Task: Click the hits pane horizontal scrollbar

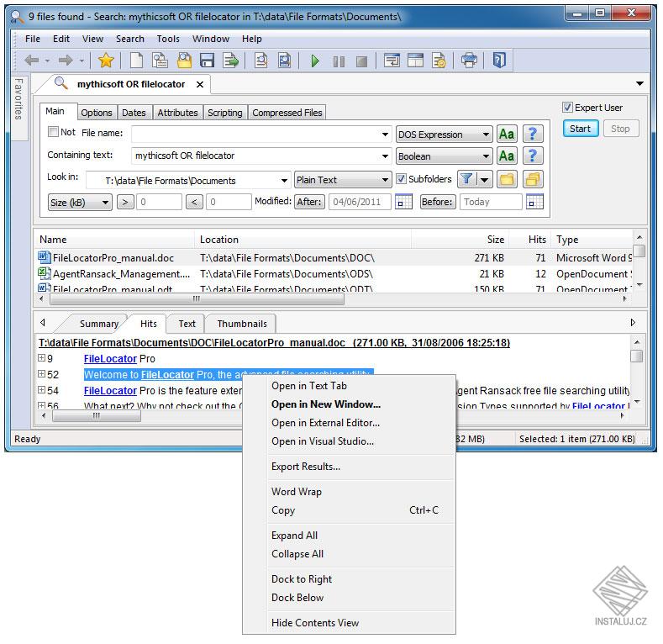Action: coord(97,416)
